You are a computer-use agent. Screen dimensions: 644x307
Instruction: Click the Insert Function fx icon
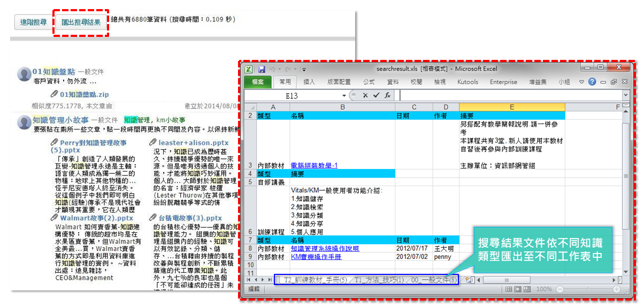(387, 95)
